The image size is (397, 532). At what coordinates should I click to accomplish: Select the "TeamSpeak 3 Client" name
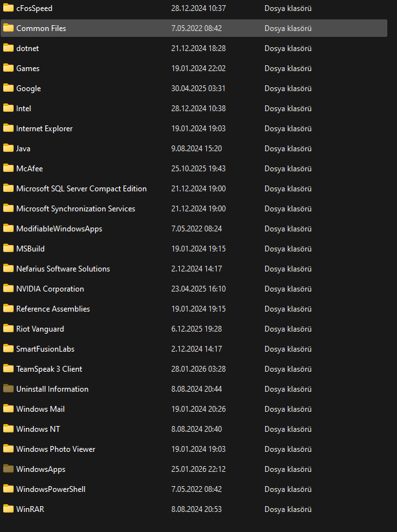(49, 369)
